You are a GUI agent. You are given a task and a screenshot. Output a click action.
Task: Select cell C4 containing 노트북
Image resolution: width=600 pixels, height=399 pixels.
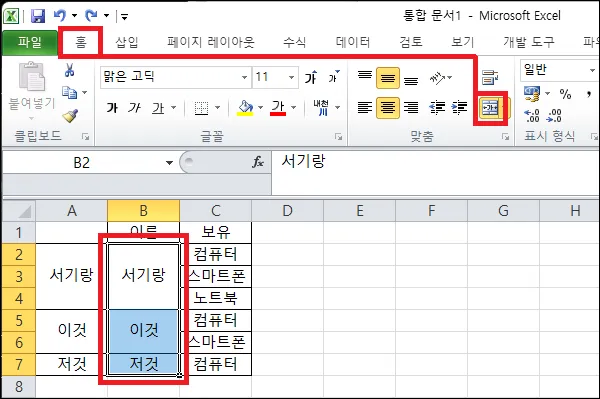[216, 298]
